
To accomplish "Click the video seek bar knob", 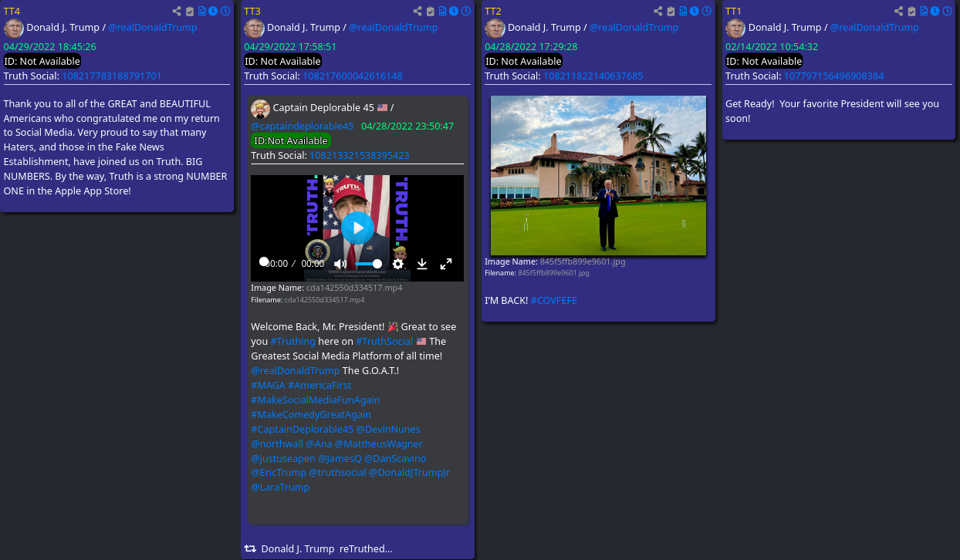I will pos(264,262).
